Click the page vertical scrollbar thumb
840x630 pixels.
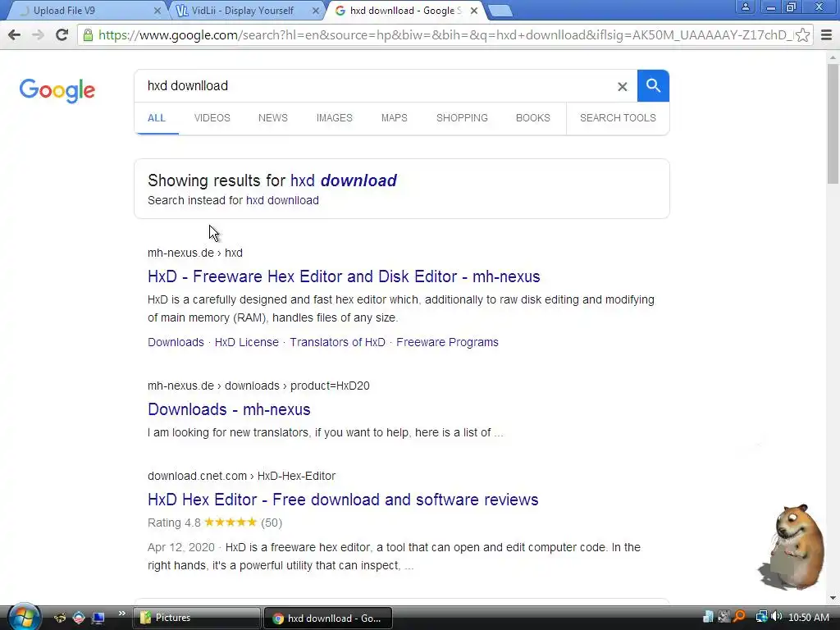[833, 122]
